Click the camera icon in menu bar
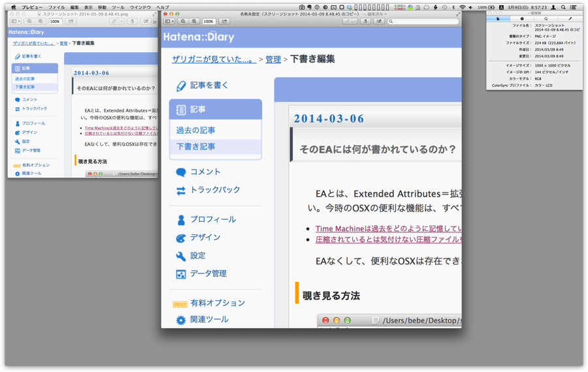The width and height of the screenshot is (588, 372). coord(302,7)
